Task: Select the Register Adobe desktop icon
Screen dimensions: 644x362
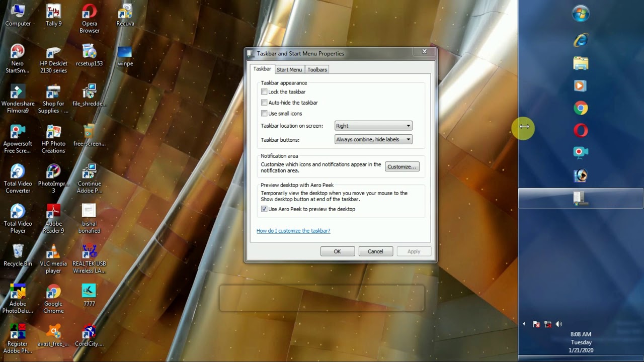Action: (18, 339)
